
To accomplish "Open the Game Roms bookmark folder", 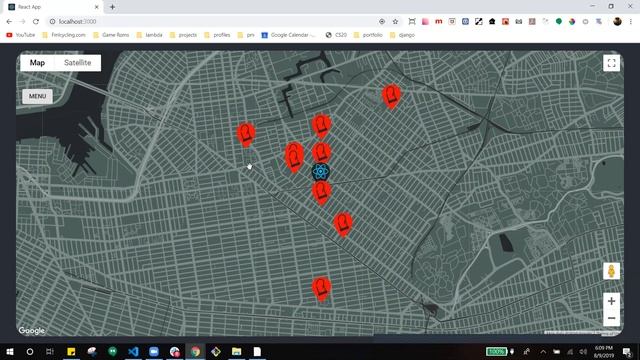I will [x=111, y=35].
